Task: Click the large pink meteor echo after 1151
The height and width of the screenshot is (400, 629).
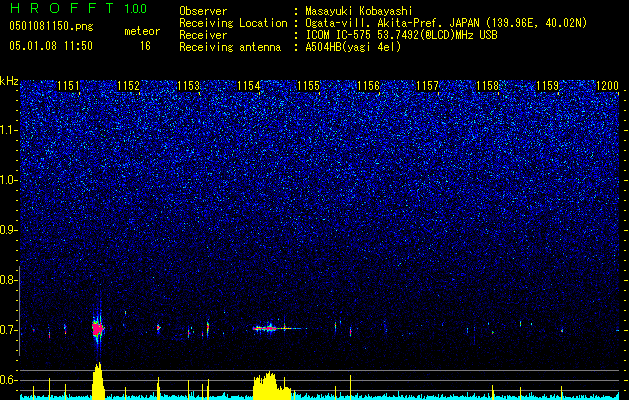Action: [97, 329]
